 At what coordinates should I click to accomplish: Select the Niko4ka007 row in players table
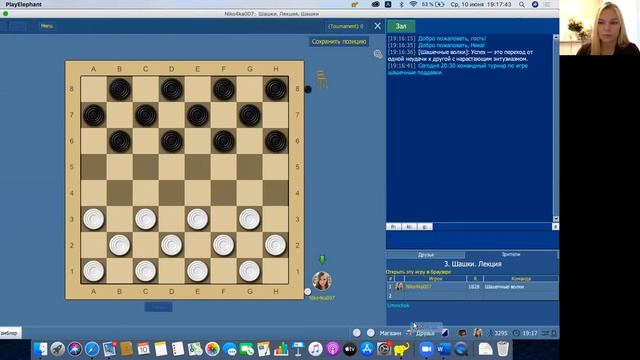472,287
